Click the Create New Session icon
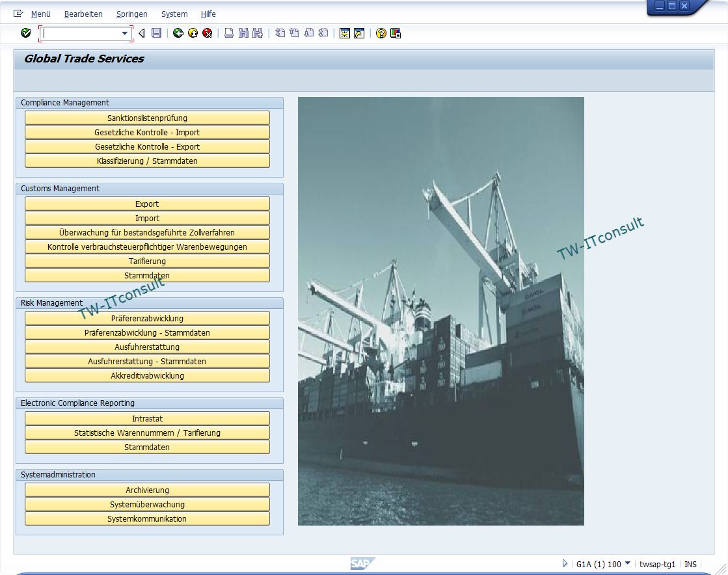This screenshot has width=728, height=575. tap(345, 33)
